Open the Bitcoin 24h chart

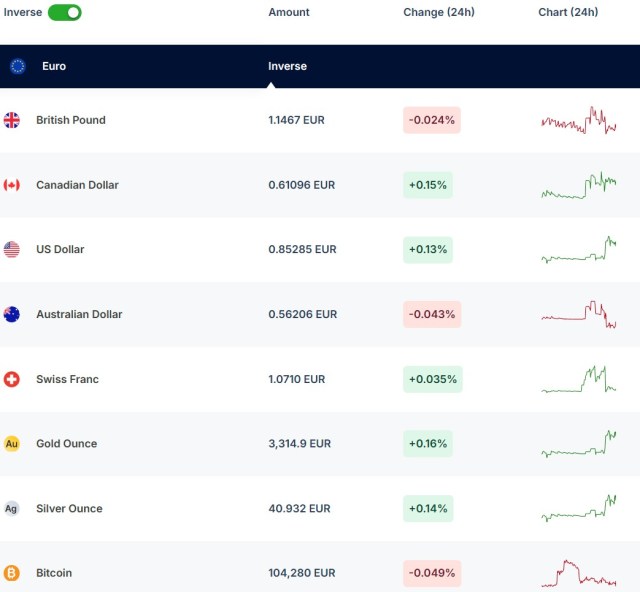[579, 573]
